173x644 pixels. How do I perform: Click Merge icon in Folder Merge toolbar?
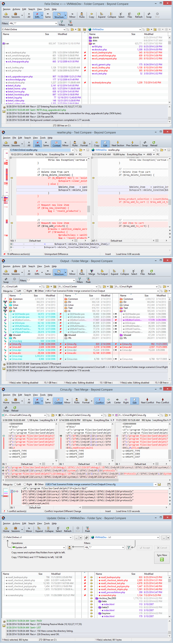[92, 272]
